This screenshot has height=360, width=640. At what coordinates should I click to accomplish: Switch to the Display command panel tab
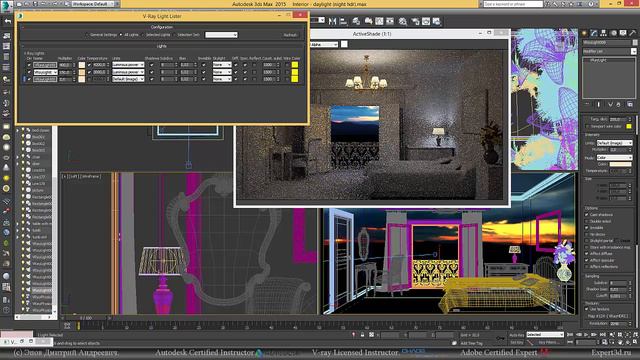(623, 33)
